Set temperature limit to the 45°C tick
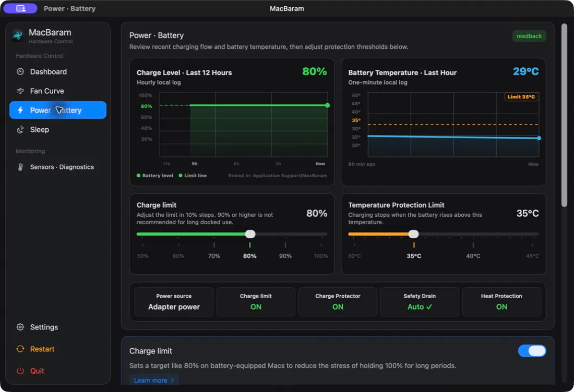The image size is (574, 392). [533, 245]
